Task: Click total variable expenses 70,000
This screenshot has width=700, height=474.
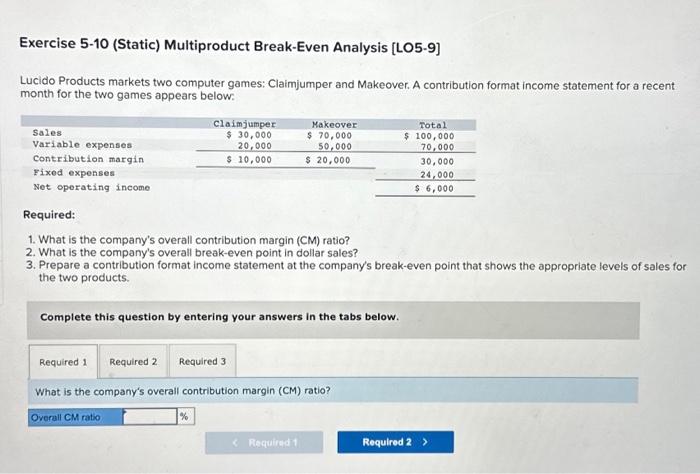Action: (437, 147)
